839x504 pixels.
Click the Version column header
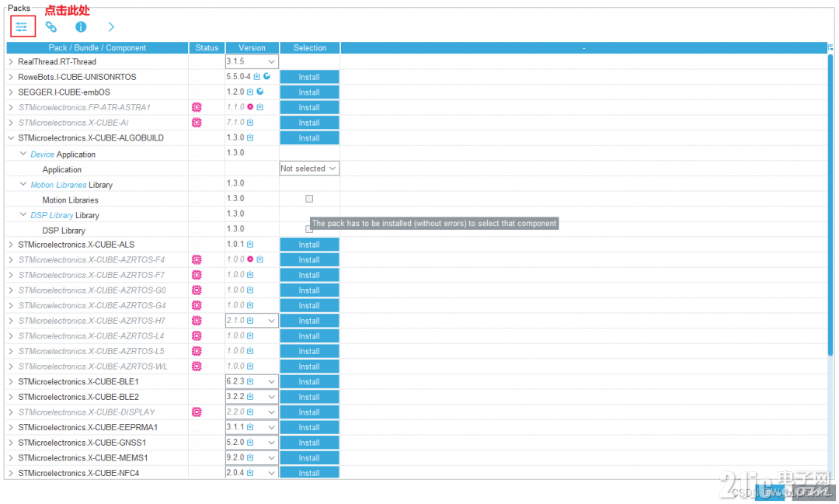[252, 47]
